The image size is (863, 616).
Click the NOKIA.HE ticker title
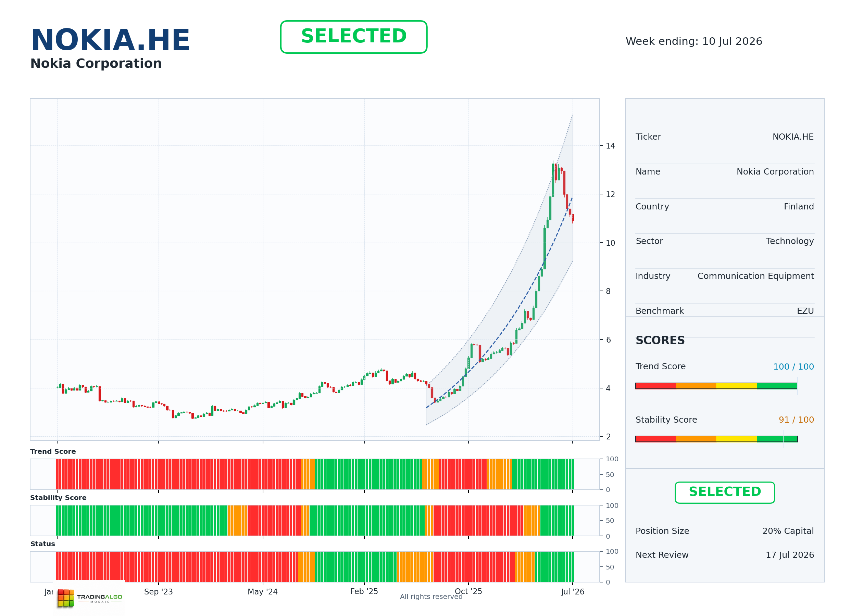coord(110,40)
